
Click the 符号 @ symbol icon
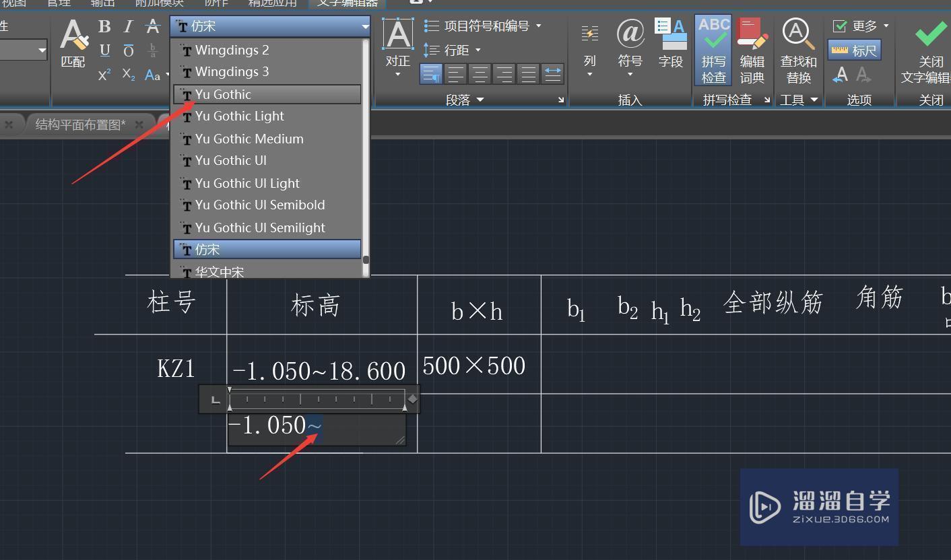[x=630, y=33]
